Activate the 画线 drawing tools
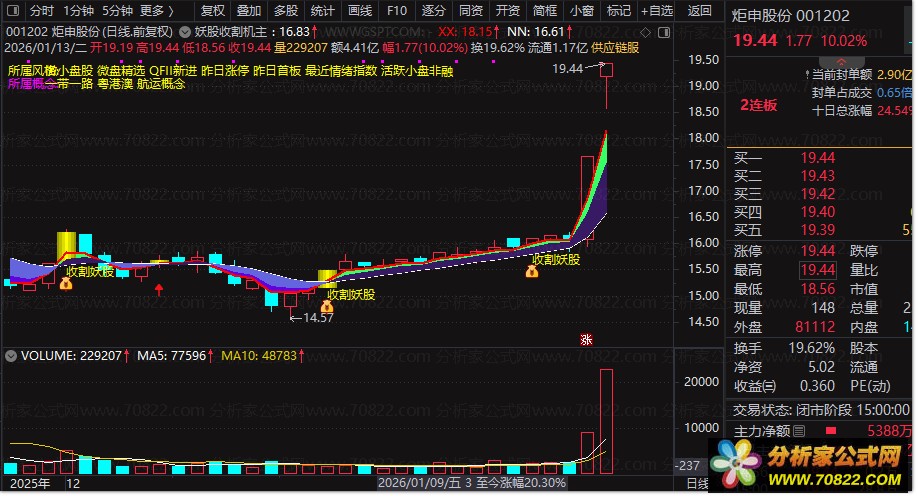Image resolution: width=918 pixels, height=496 pixels. (359, 11)
